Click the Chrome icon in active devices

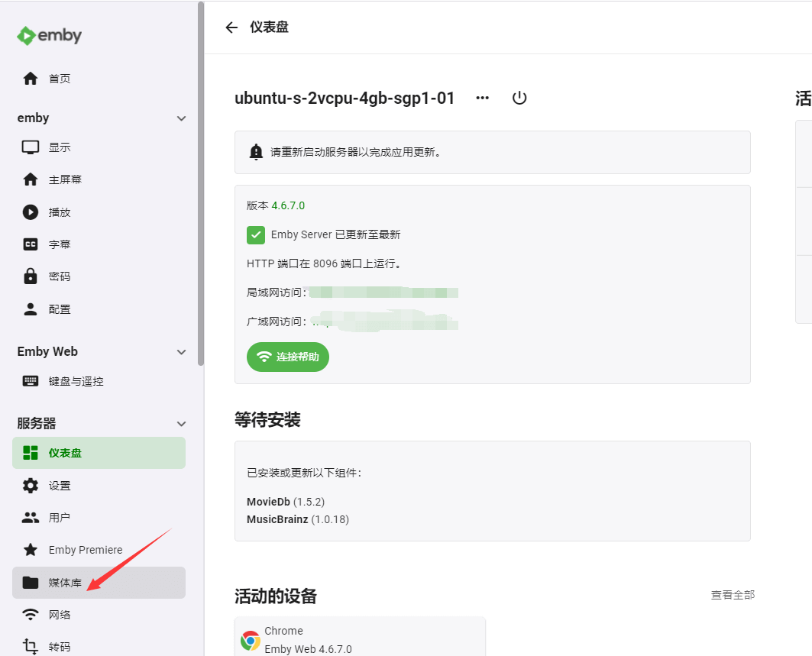coord(251,640)
